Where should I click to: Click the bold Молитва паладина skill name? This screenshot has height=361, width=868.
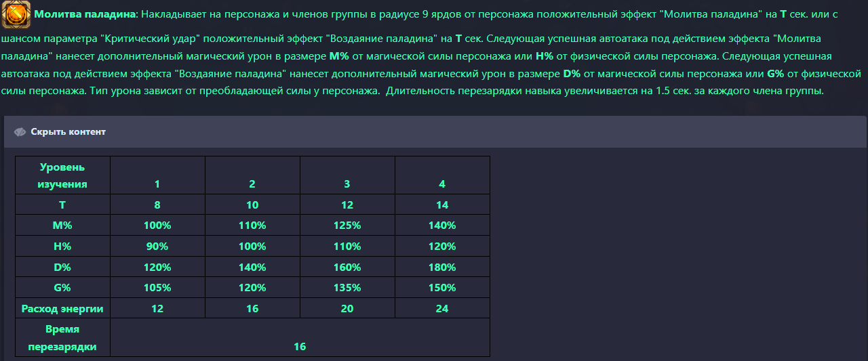(85, 14)
